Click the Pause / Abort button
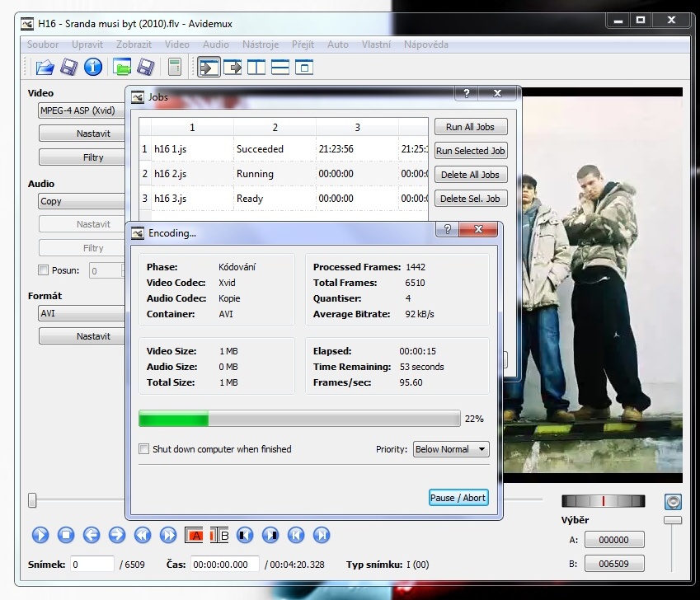This screenshot has height=600, width=700. point(458,498)
